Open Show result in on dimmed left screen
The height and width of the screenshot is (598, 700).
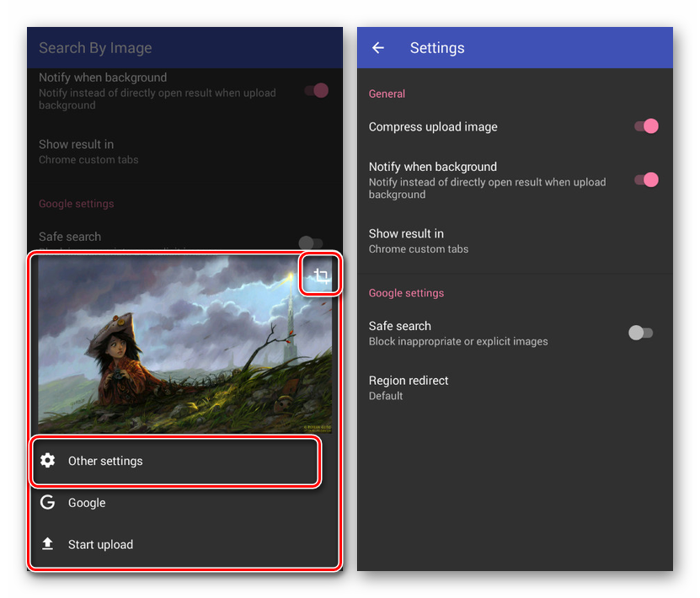coord(88,152)
